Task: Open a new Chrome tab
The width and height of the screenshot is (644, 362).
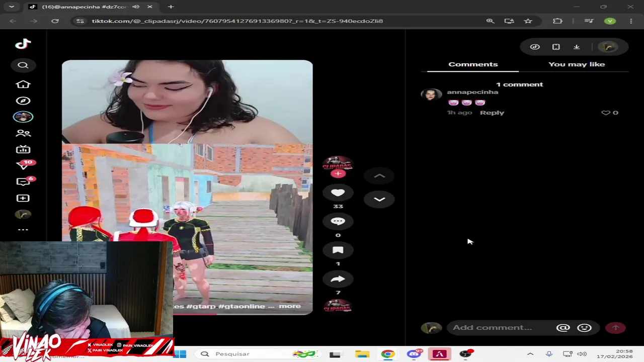Action: [171, 7]
